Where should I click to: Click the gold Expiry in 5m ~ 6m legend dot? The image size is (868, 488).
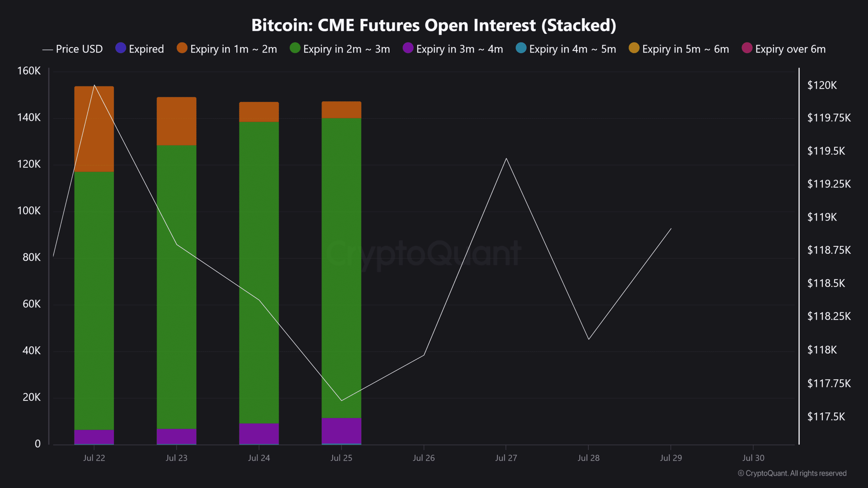(634, 48)
